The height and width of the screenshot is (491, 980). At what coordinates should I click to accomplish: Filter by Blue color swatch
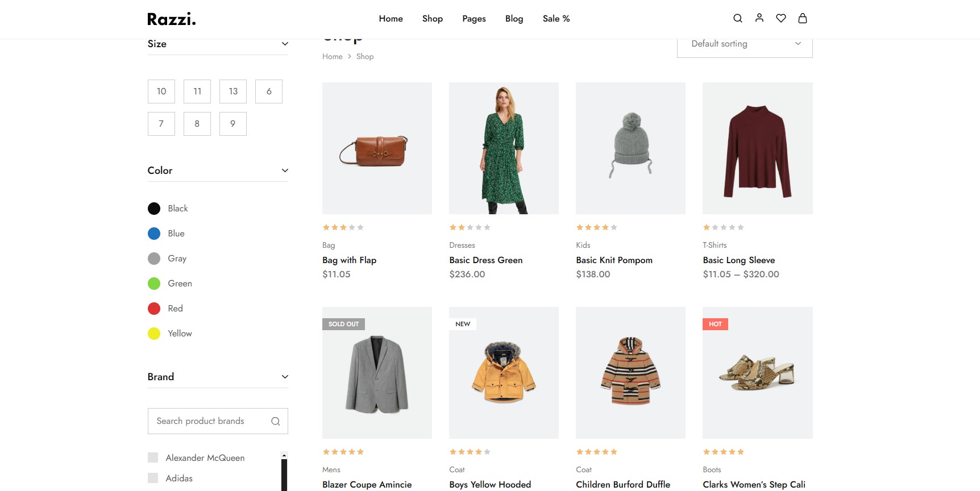pos(154,234)
